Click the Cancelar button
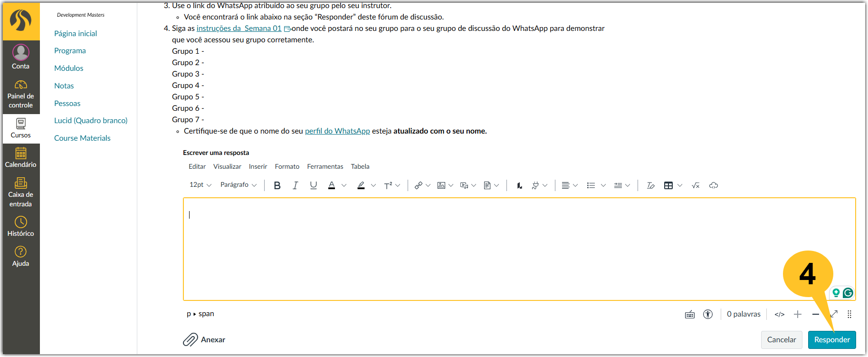868x357 pixels. pyautogui.click(x=782, y=340)
